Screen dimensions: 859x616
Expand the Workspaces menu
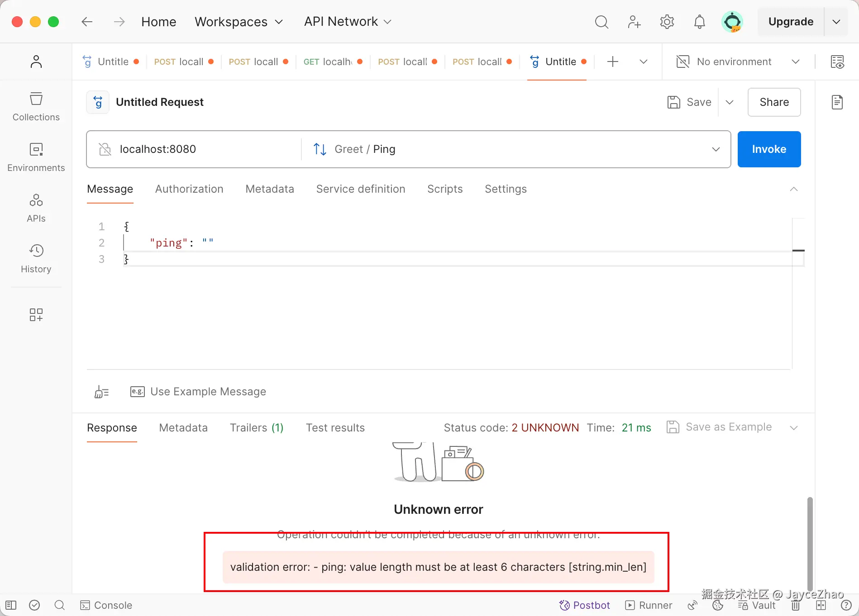(239, 22)
